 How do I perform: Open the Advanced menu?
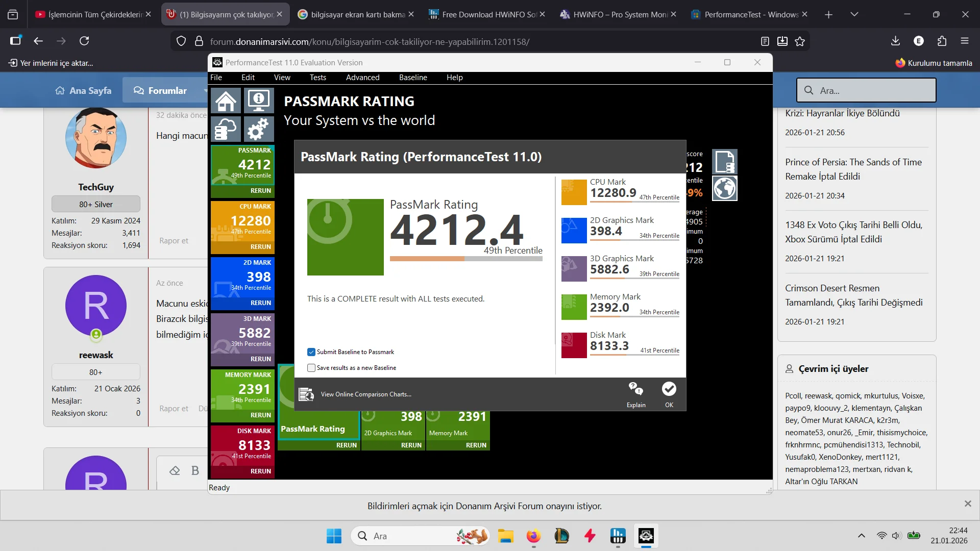click(362, 78)
